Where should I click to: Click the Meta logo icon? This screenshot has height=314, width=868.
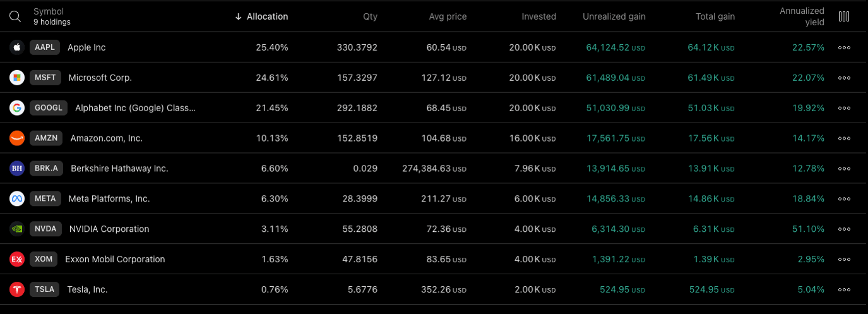pyautogui.click(x=17, y=199)
